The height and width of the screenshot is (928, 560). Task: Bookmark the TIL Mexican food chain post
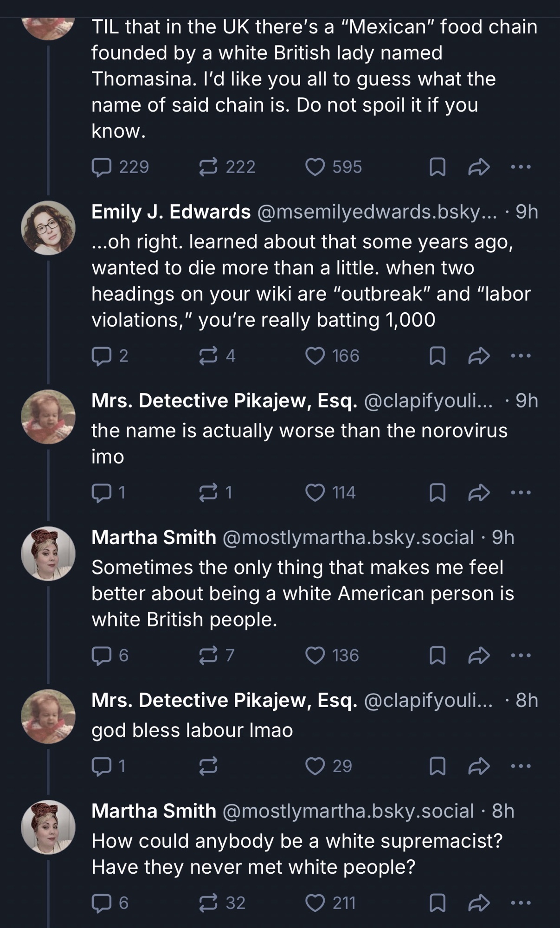click(437, 167)
